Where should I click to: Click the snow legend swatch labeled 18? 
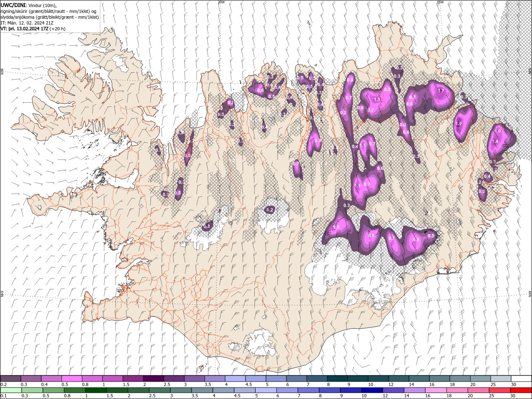point(461,378)
